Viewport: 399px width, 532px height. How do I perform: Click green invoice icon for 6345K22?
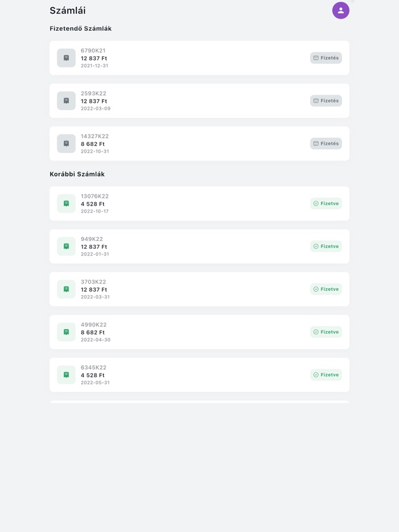coord(66,375)
